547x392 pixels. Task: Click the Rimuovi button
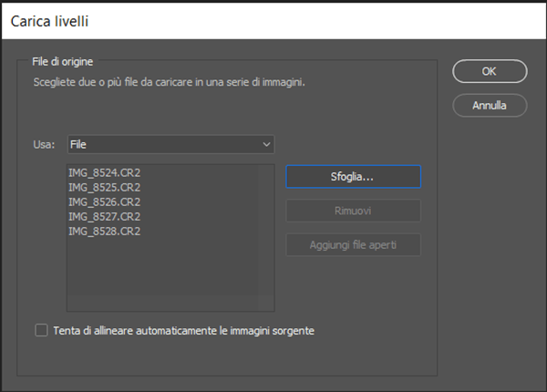click(353, 211)
